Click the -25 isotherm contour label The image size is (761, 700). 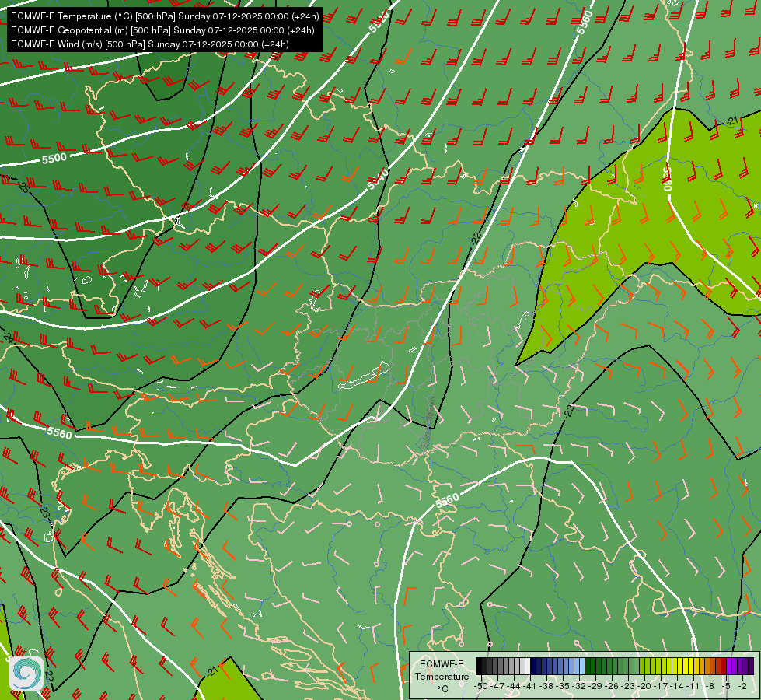[x=23, y=186]
